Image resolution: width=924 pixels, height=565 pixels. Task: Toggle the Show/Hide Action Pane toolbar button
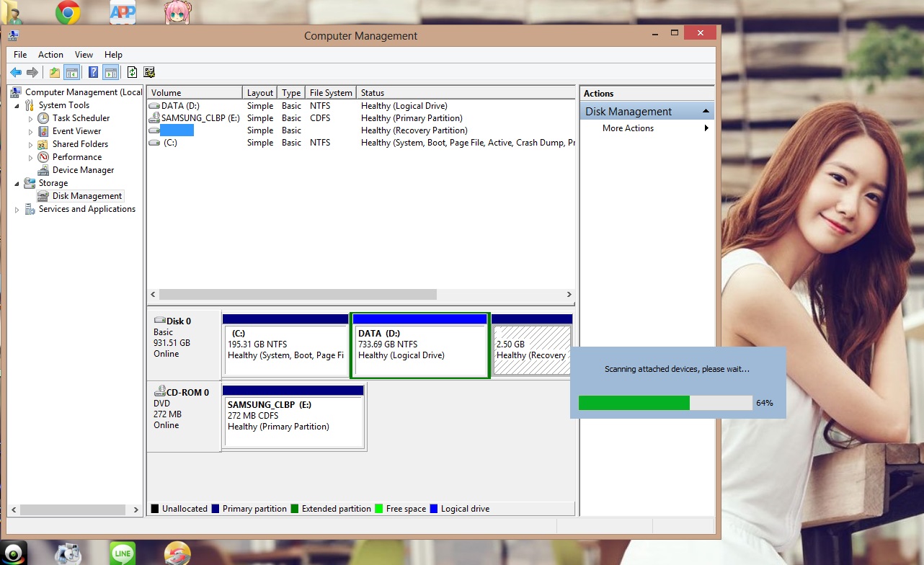pyautogui.click(x=110, y=72)
